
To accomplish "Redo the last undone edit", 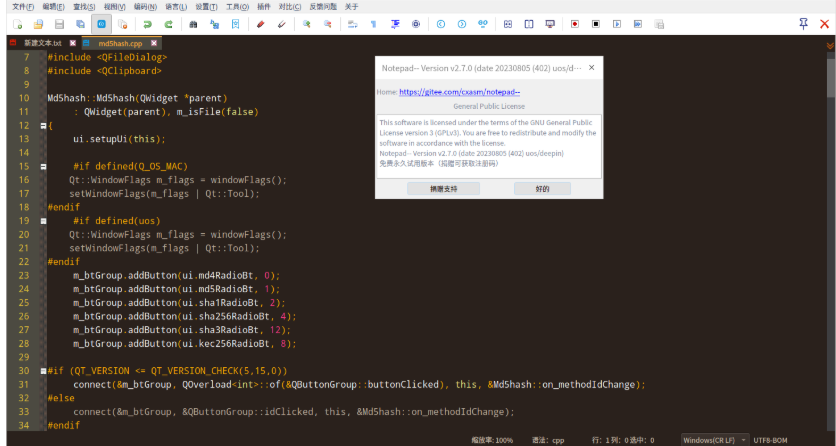I will [168, 24].
